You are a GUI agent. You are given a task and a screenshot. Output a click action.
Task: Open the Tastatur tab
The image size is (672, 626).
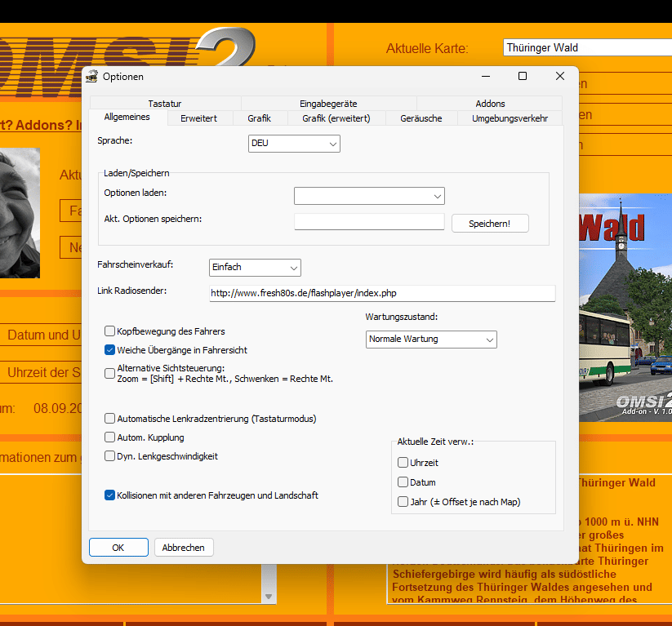[165, 104]
